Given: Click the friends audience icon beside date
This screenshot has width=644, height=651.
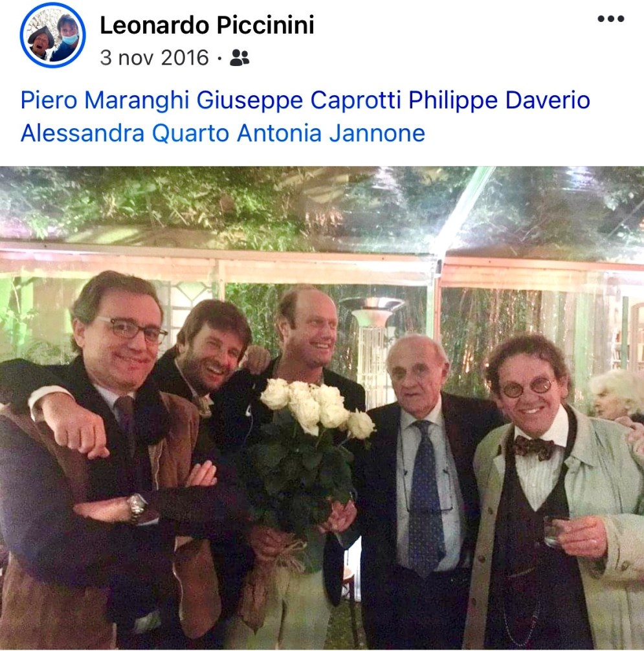Looking at the screenshot, I should click(239, 58).
